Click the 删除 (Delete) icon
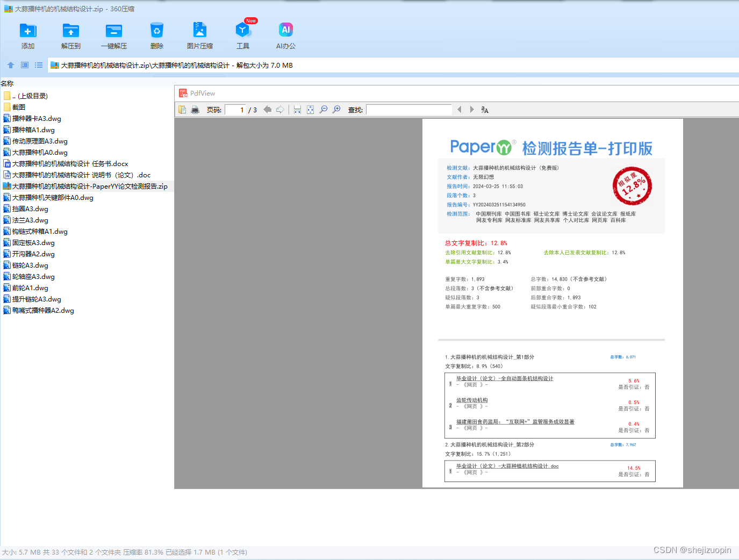The height and width of the screenshot is (560, 739). point(157,31)
